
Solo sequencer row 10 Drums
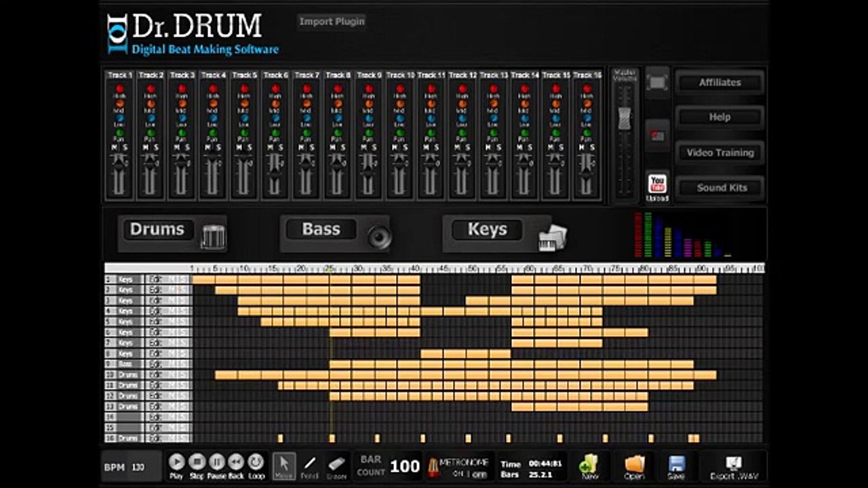(182, 375)
